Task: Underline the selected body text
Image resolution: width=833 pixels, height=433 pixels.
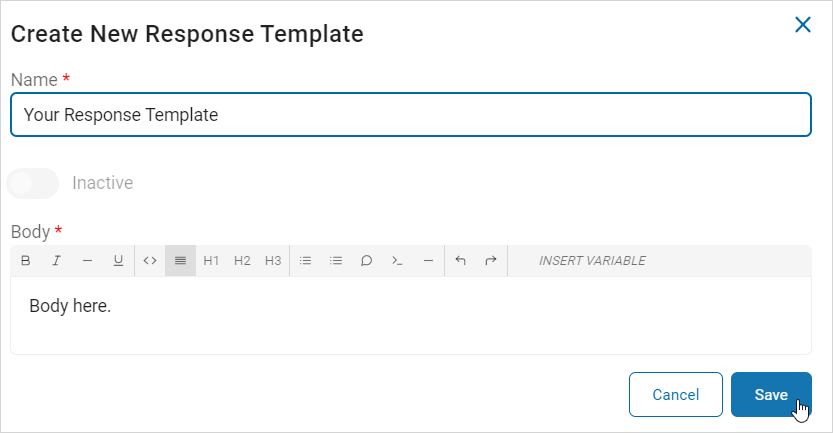Action: 118,261
